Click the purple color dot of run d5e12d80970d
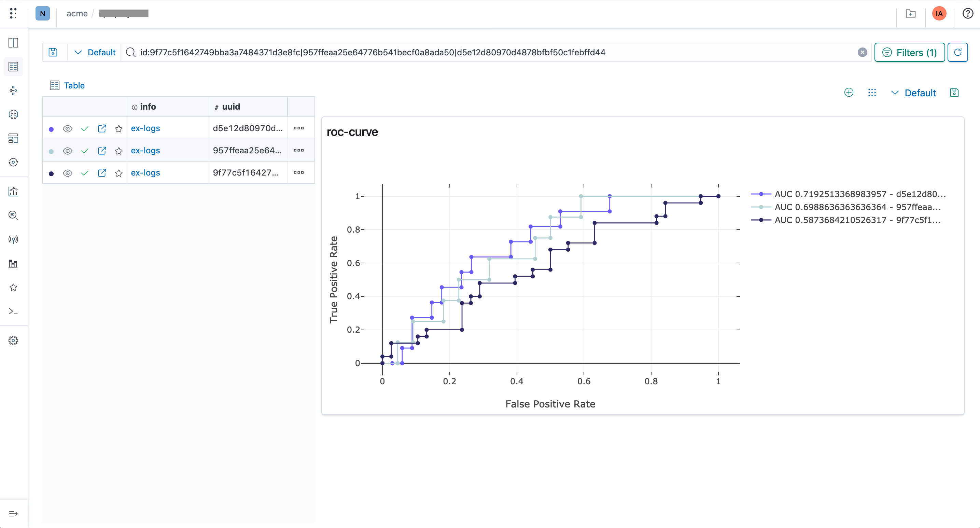Viewport: 980px width, 528px height. 51,129
